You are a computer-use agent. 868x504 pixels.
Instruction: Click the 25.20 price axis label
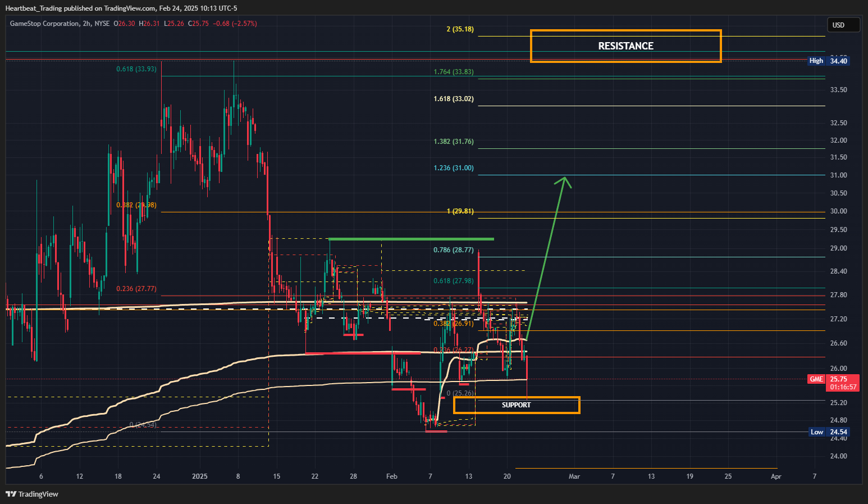(838, 403)
